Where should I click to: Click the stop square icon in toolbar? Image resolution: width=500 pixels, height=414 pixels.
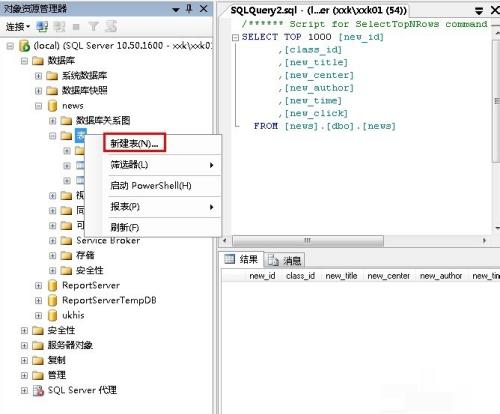point(76,27)
